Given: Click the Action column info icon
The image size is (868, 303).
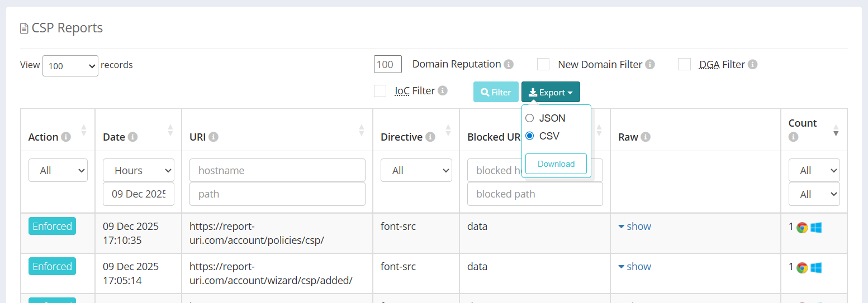Looking at the screenshot, I should click(x=66, y=137).
